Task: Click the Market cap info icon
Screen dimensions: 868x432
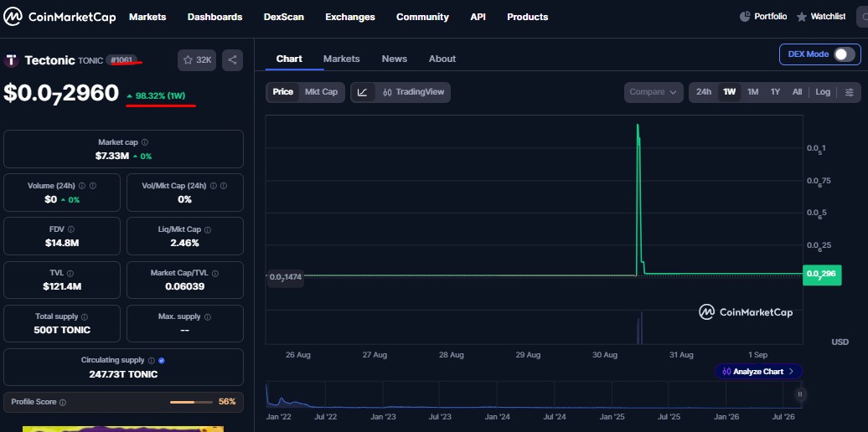Action: point(144,142)
